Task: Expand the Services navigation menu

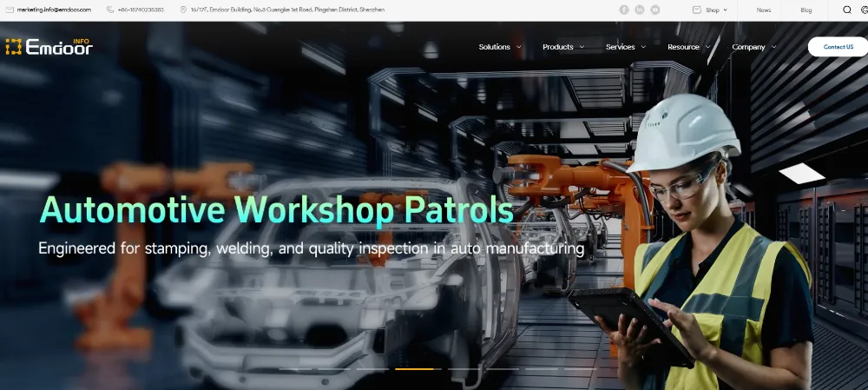Action: point(626,47)
